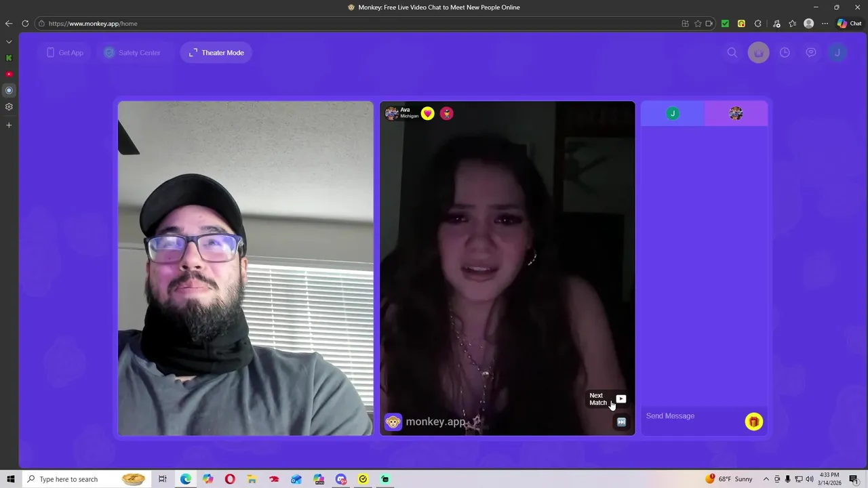Click your own webcam video panel
This screenshot has width=868, height=488.
coord(245,268)
